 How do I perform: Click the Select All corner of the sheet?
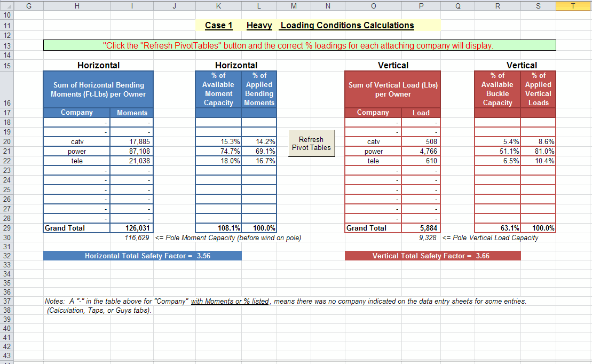click(x=7, y=5)
